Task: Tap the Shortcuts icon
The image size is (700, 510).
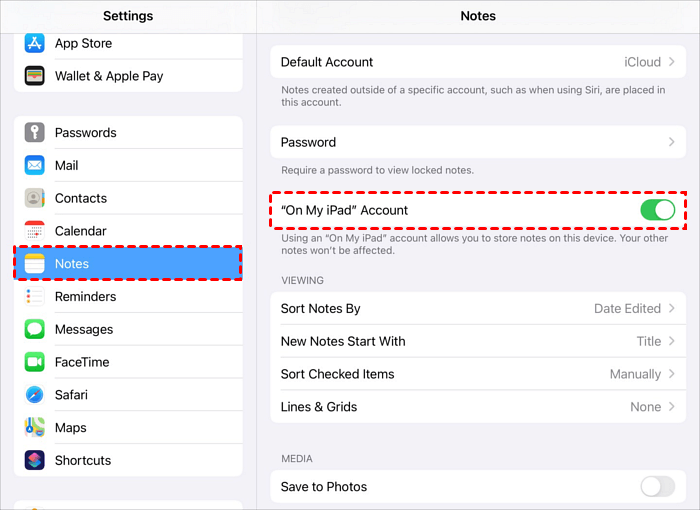Action: coord(35,461)
